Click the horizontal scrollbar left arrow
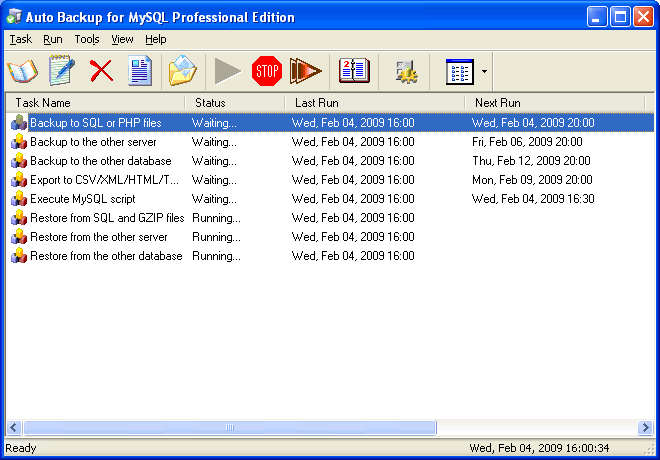660x460 pixels. coord(14,428)
